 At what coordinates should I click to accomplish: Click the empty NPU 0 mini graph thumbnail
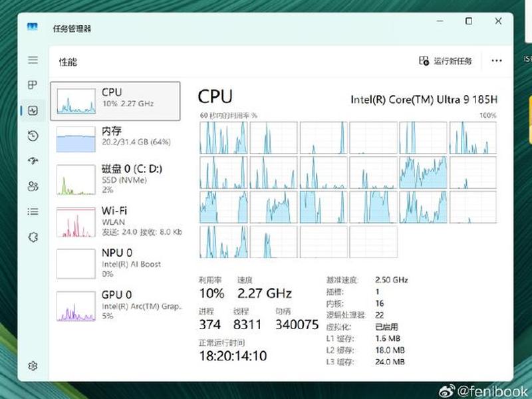[x=76, y=263]
